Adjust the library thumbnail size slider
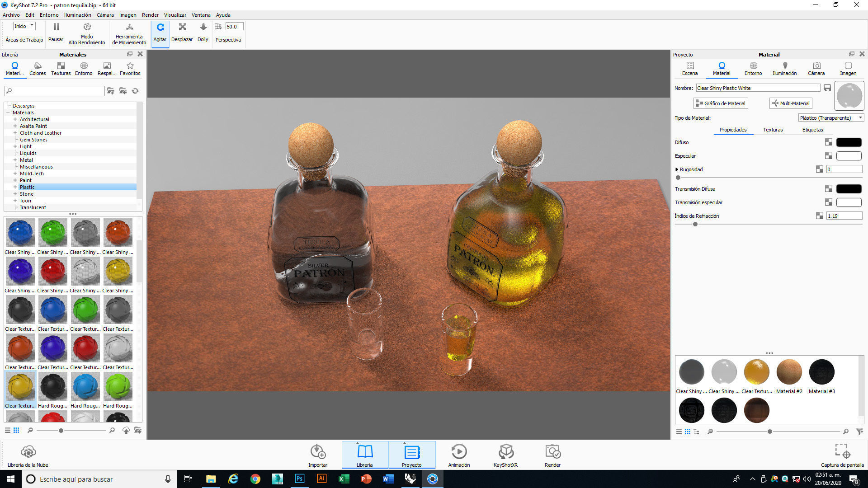 [61, 431]
